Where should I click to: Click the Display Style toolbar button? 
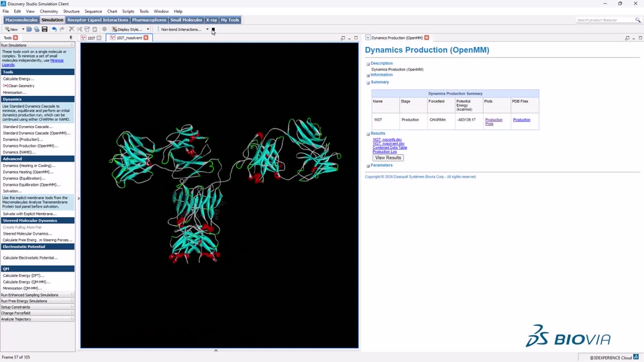coord(127,29)
